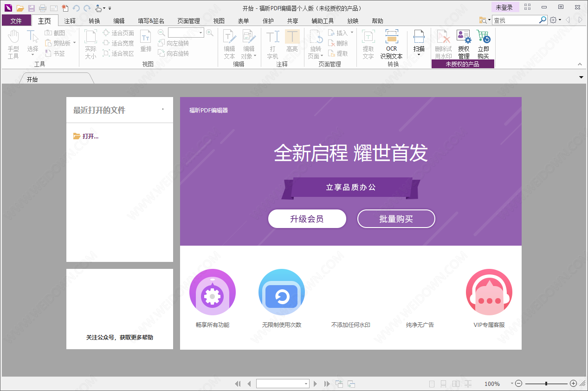Click the Typewriter (打字机) tool
588x391 pixels.
[273, 44]
